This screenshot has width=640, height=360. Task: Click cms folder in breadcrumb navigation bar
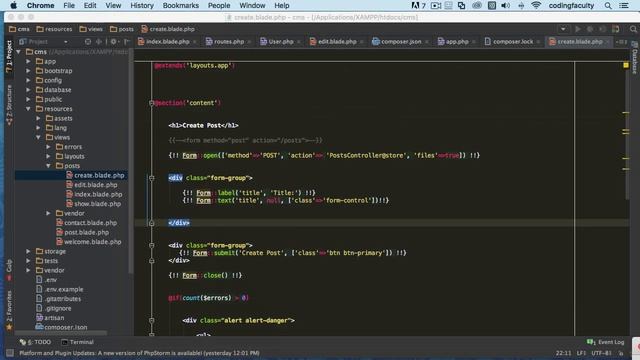[19, 29]
